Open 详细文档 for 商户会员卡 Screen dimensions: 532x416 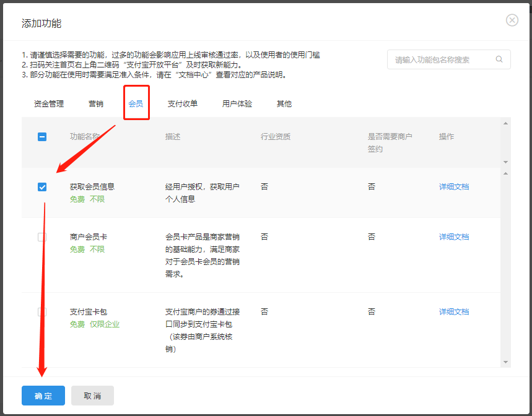click(x=454, y=236)
